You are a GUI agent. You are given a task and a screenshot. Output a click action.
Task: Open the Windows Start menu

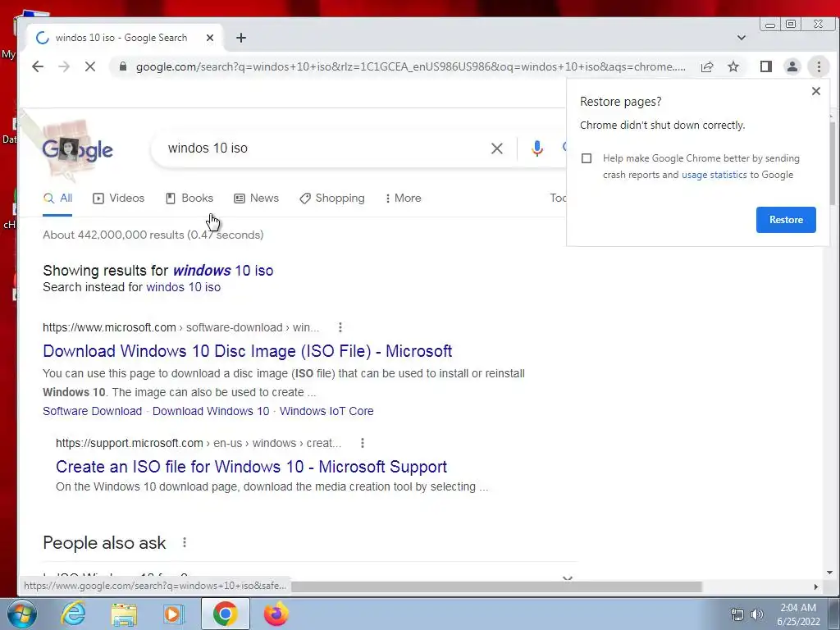click(x=21, y=614)
